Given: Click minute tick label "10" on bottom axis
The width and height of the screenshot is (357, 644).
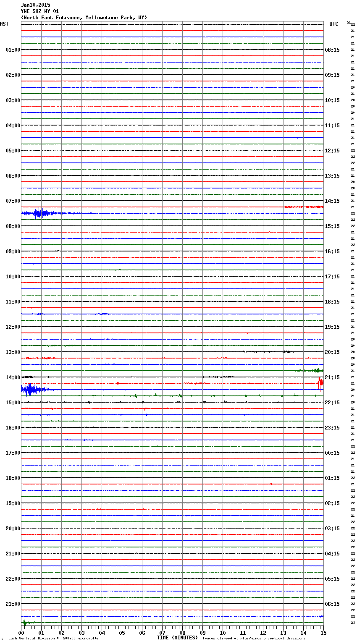Looking at the screenshot, I should pos(223,633).
